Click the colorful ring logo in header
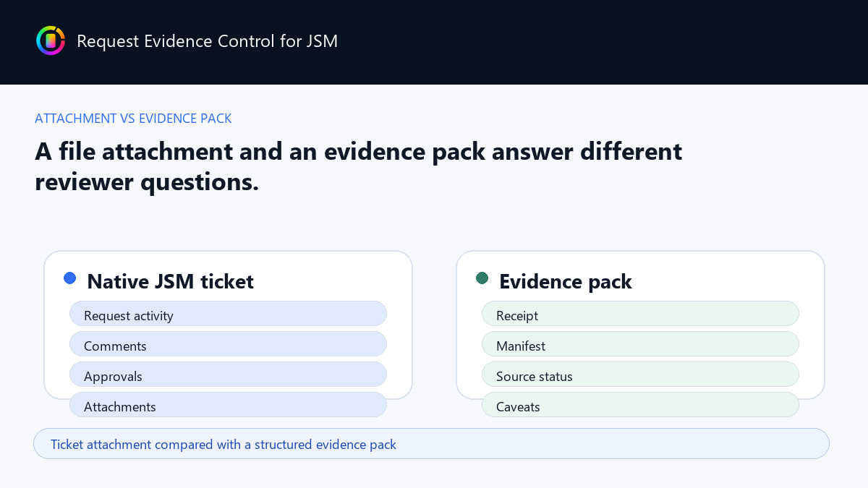This screenshot has height=488, width=868. (x=51, y=40)
